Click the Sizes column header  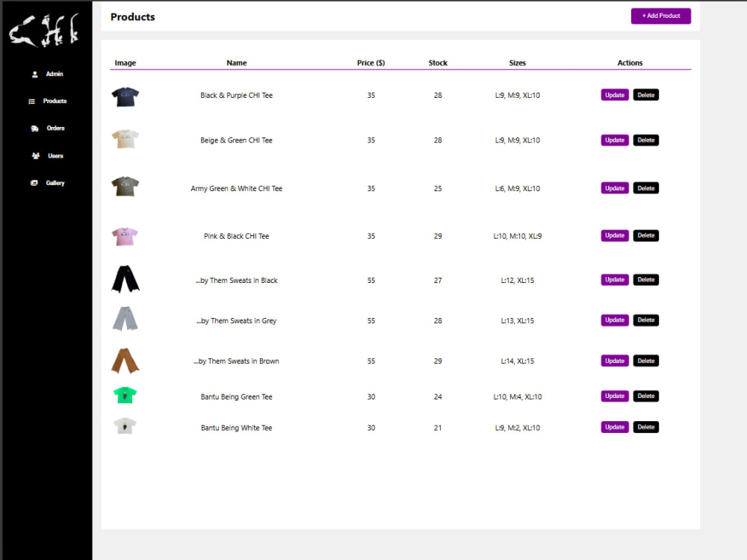point(518,63)
